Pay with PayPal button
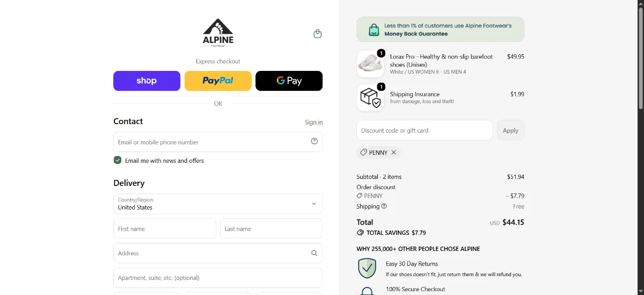This screenshot has width=644, height=295. tap(218, 81)
